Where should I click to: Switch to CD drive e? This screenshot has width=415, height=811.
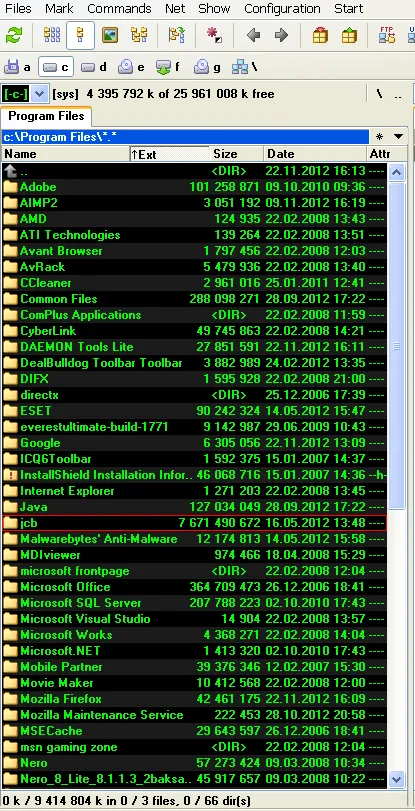click(x=131, y=67)
